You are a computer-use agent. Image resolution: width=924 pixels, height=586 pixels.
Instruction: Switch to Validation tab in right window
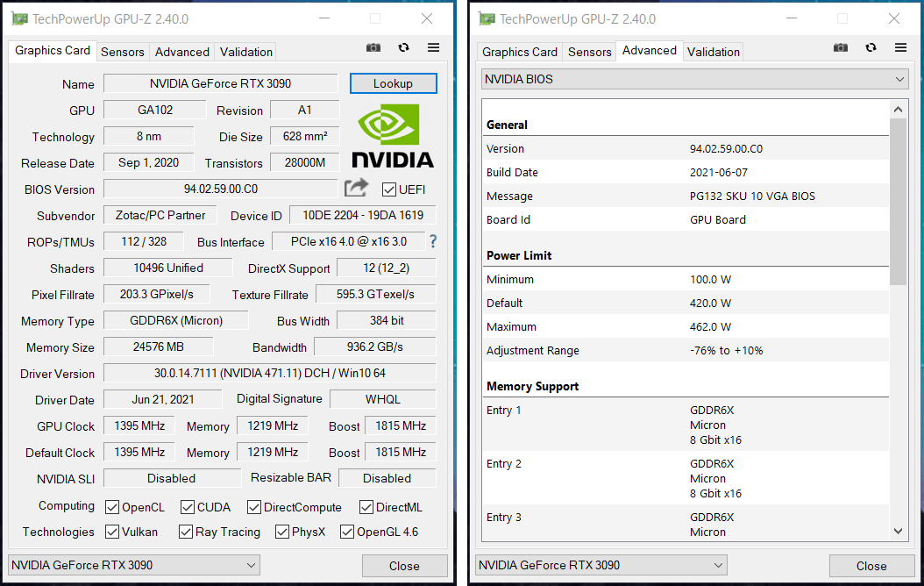[x=714, y=52]
